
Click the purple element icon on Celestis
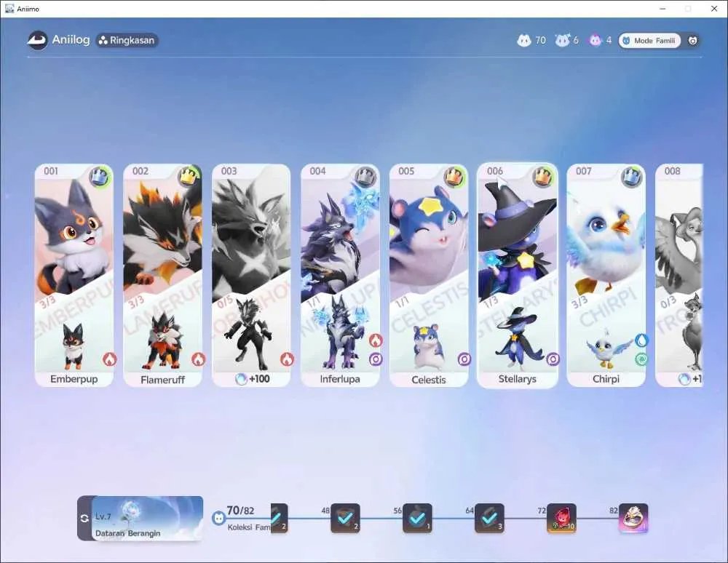point(464,359)
